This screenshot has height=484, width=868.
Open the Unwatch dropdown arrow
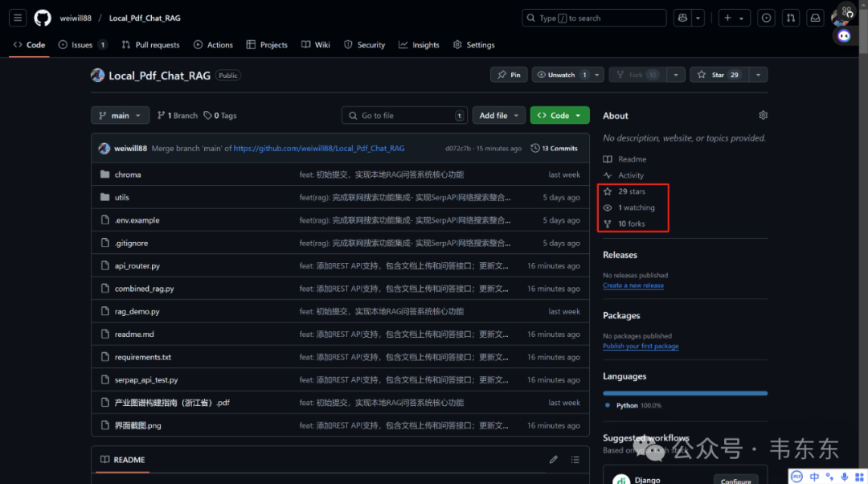pos(596,75)
